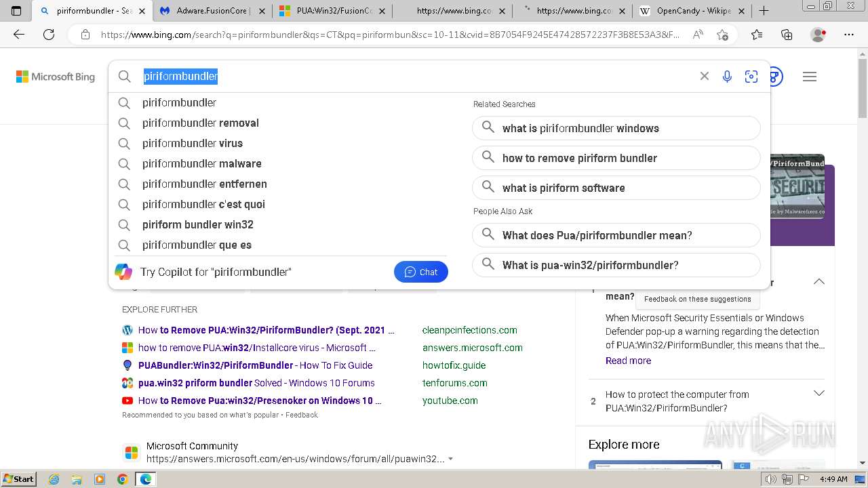868x488 pixels.
Task: Launch Chrome from the taskbar
Action: [x=122, y=479]
